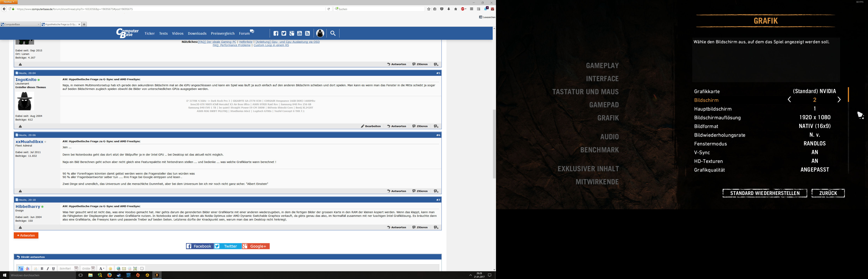Open the site search magnifier icon
The width and height of the screenshot is (868, 279).
tap(333, 33)
